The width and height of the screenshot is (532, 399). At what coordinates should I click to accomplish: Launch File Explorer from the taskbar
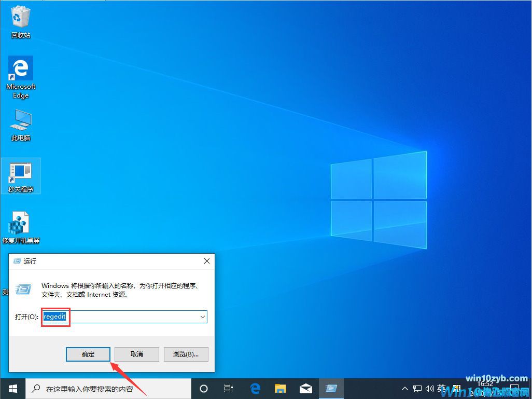280,388
